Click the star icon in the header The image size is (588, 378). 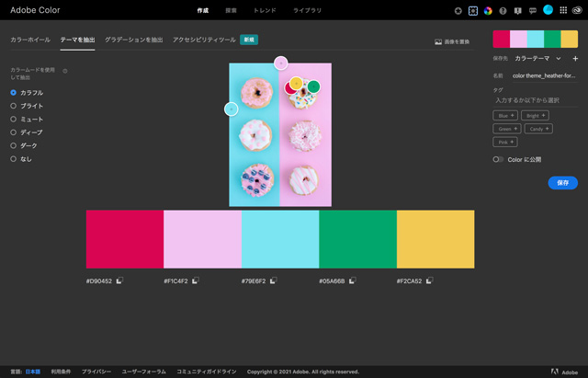click(x=458, y=11)
